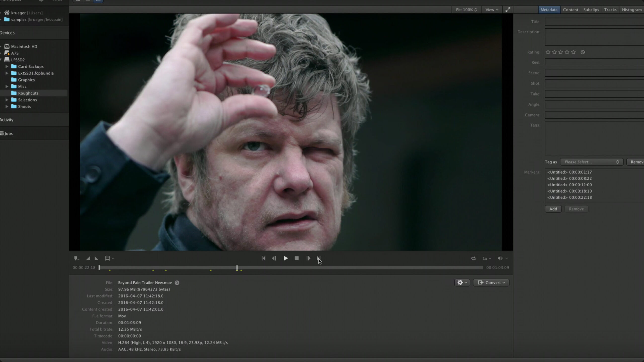Image resolution: width=644 pixels, height=362 pixels.
Task: Stop playback with the square stop button
Action: click(x=297, y=258)
